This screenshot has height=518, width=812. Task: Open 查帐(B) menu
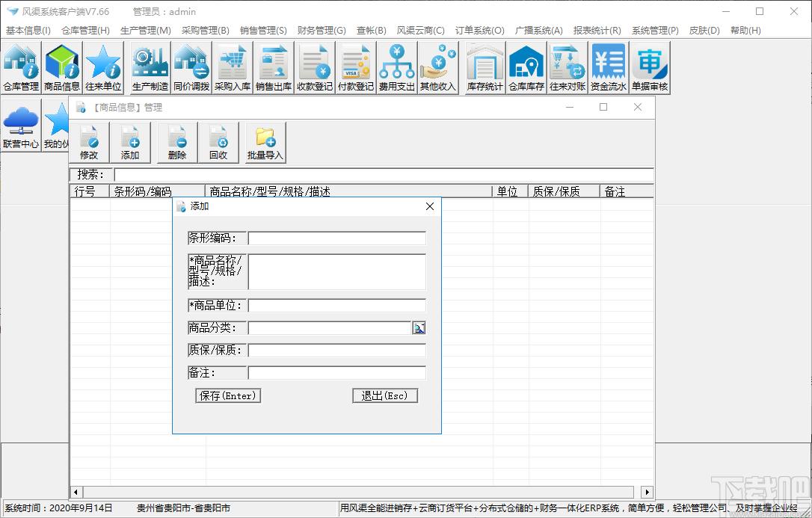point(372,31)
